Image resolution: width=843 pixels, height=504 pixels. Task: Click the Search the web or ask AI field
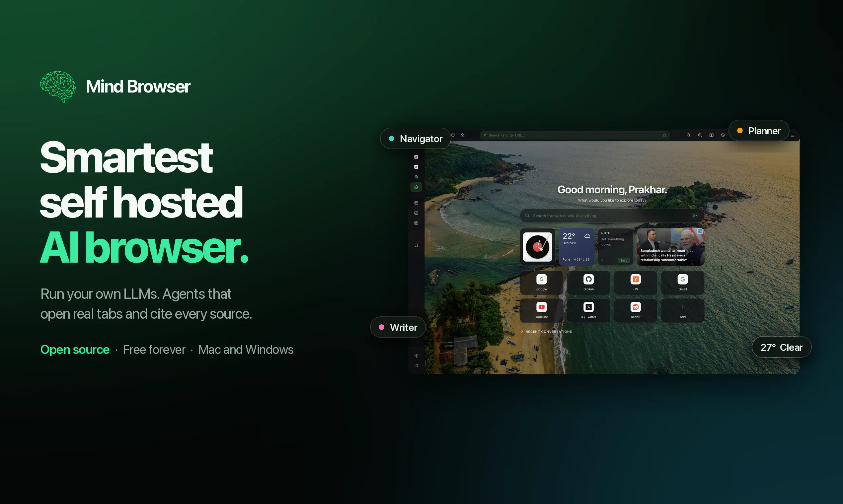(612, 216)
